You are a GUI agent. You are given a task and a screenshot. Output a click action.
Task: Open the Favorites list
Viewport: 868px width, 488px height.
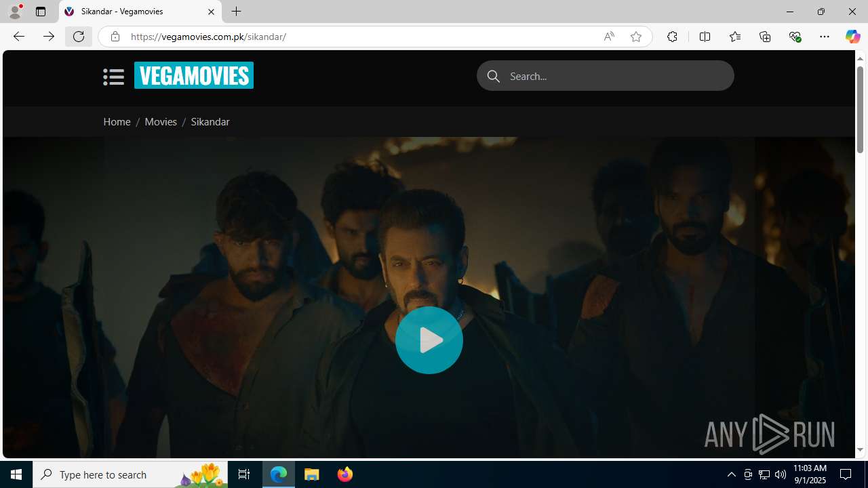(x=734, y=37)
